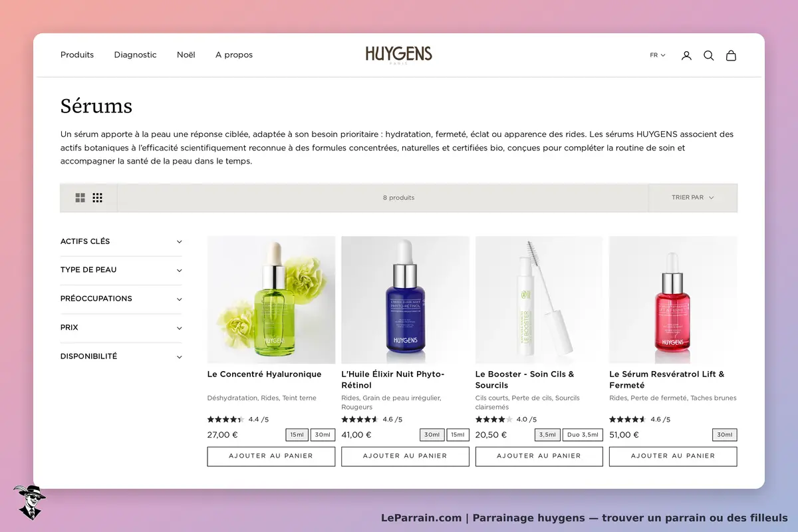The image size is (798, 532).
Task: Click the 41,00 € price
Action: (356, 435)
